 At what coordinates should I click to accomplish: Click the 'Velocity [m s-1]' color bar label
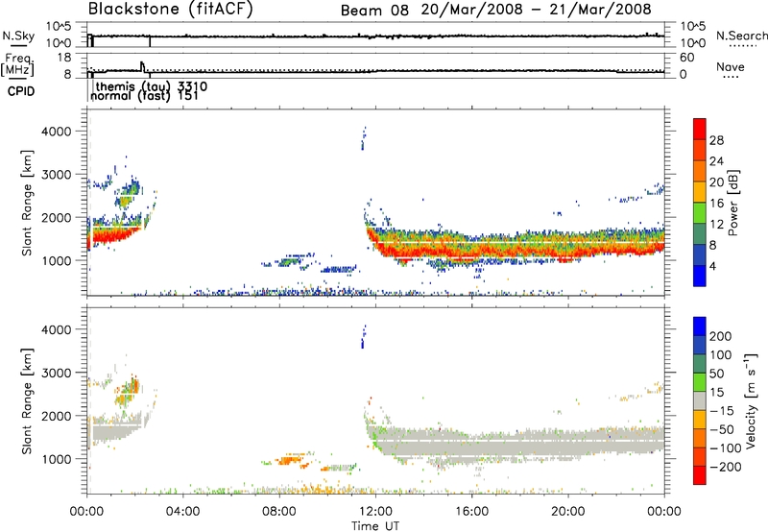pos(751,400)
